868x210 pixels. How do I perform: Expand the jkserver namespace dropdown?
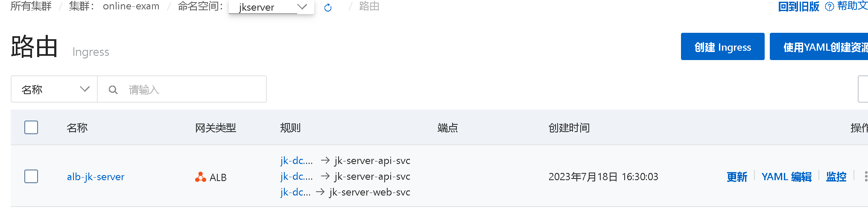(x=272, y=7)
